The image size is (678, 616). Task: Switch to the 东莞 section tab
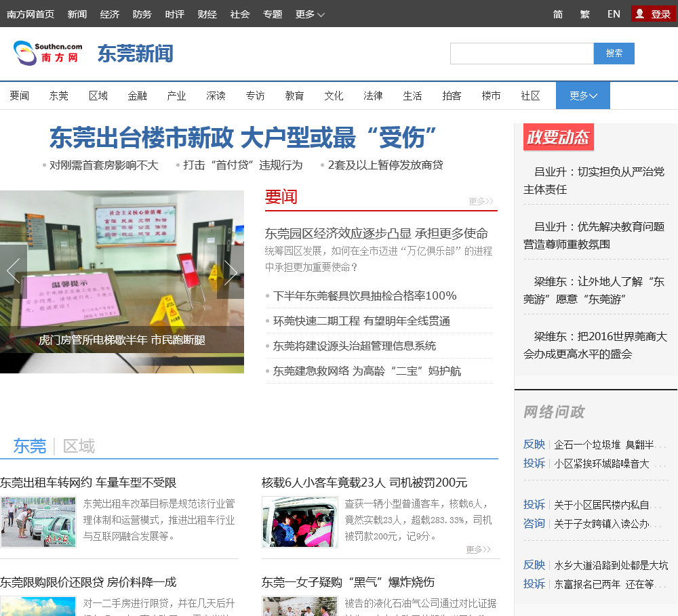(x=29, y=446)
